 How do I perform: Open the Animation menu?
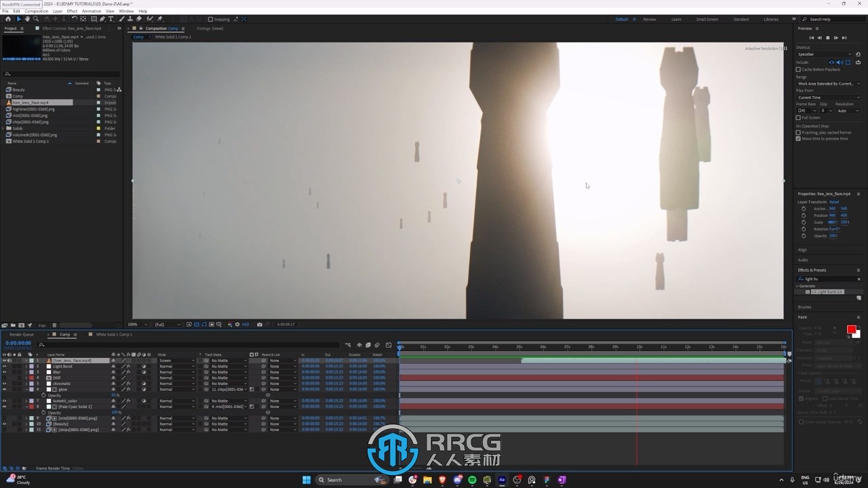[91, 11]
